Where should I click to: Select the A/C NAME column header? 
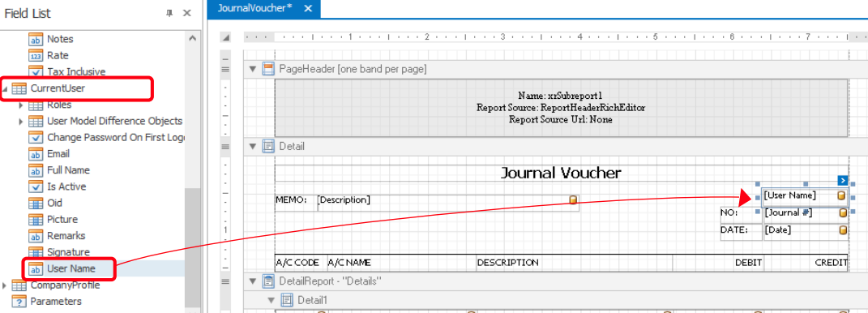coord(402,263)
